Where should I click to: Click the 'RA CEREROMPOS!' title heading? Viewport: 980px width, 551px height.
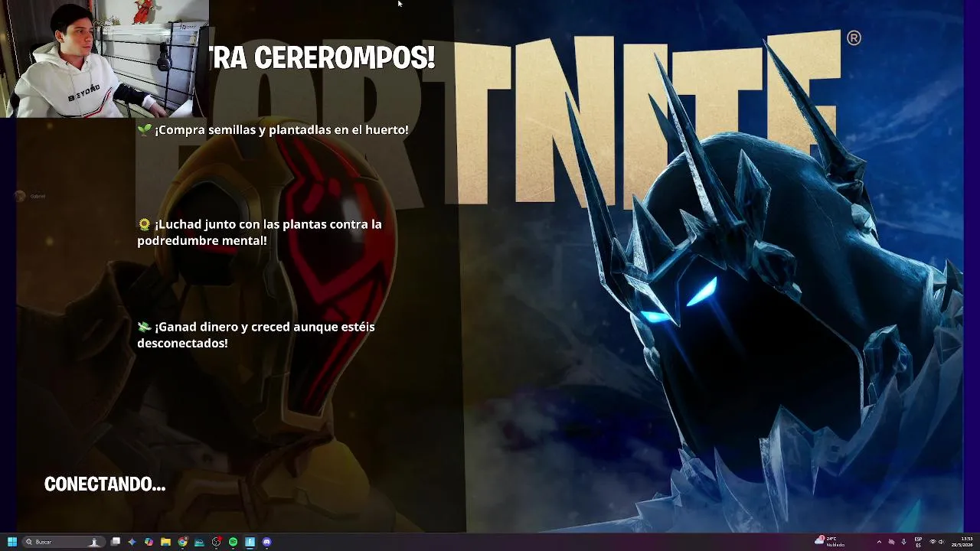pos(323,57)
